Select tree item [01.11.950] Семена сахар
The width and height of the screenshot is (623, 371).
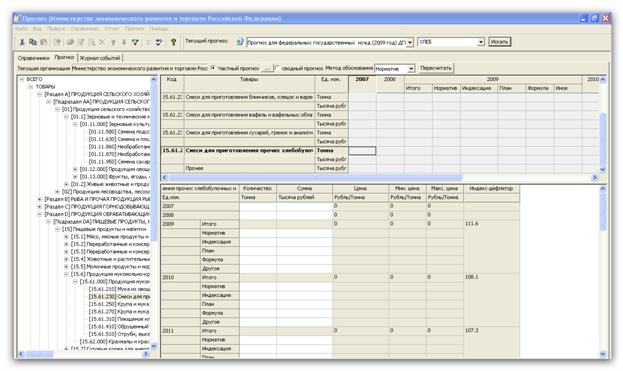click(119, 162)
